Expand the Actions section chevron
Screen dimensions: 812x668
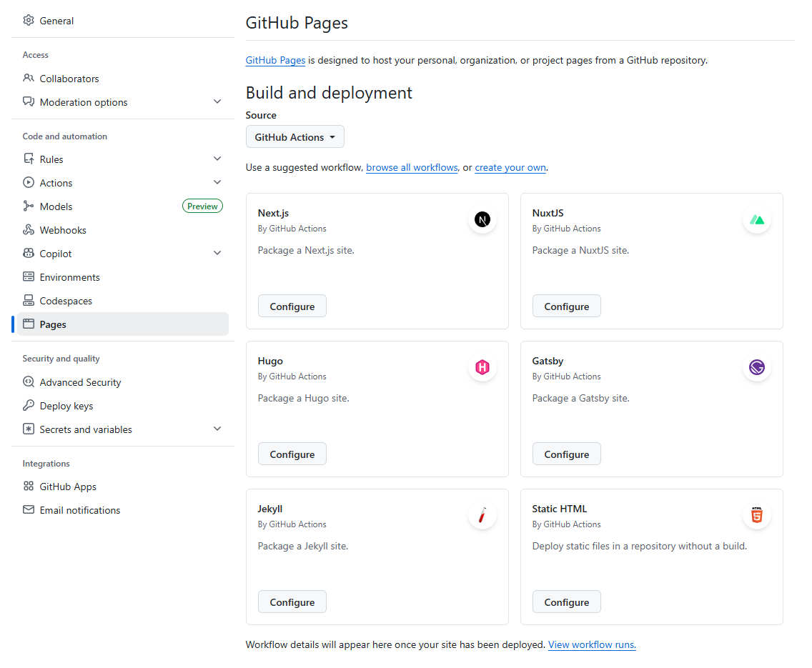[x=217, y=182]
